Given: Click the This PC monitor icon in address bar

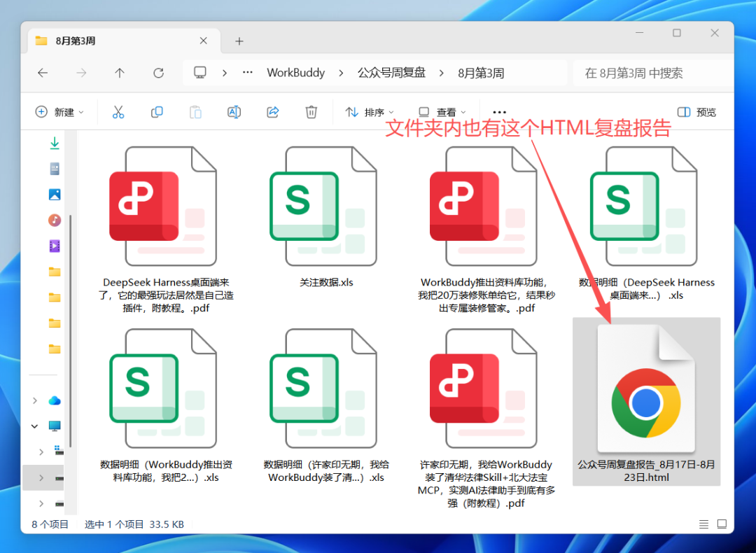Looking at the screenshot, I should click(x=199, y=73).
